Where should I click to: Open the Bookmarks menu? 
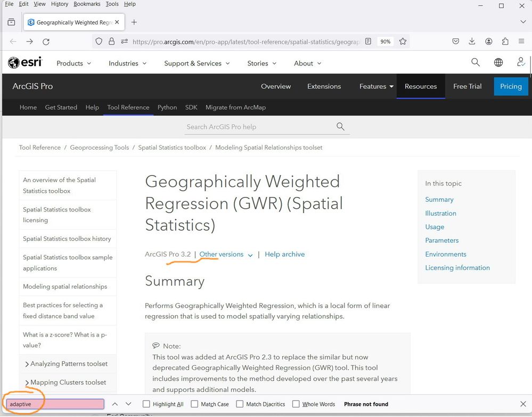(x=87, y=4)
